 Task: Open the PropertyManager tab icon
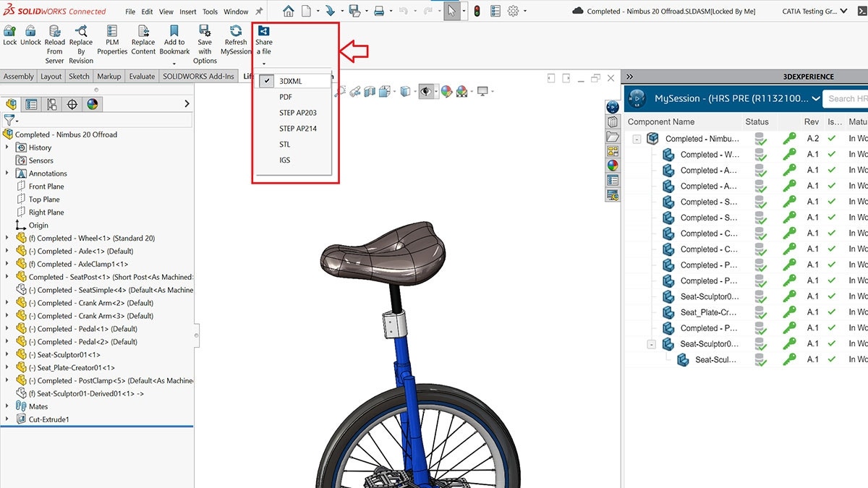click(x=31, y=104)
